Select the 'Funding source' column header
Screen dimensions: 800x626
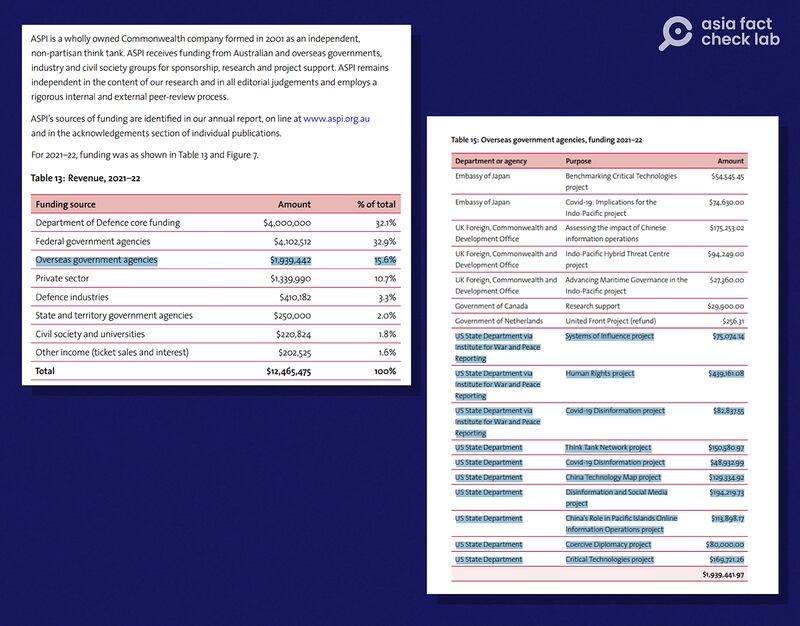66,203
